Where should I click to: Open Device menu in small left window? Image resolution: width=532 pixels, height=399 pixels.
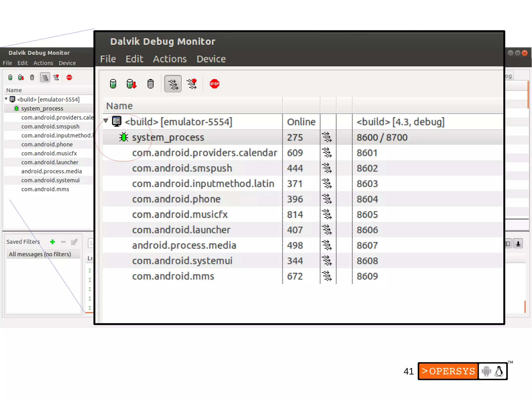pos(67,63)
